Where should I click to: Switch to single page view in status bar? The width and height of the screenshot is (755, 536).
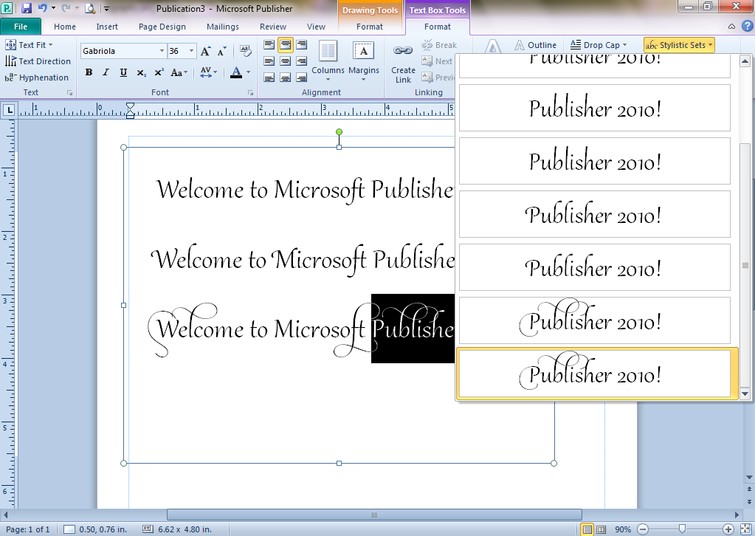(x=587, y=529)
